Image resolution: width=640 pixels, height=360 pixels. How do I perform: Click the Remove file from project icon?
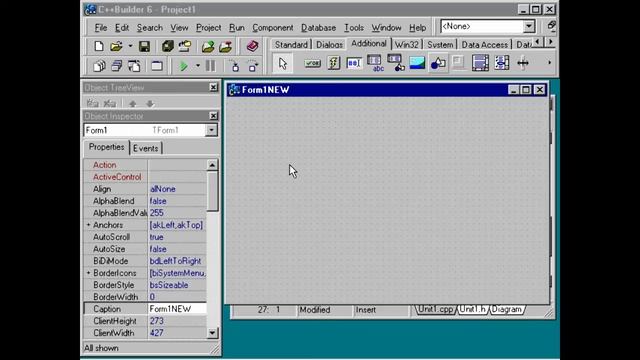pos(225,46)
